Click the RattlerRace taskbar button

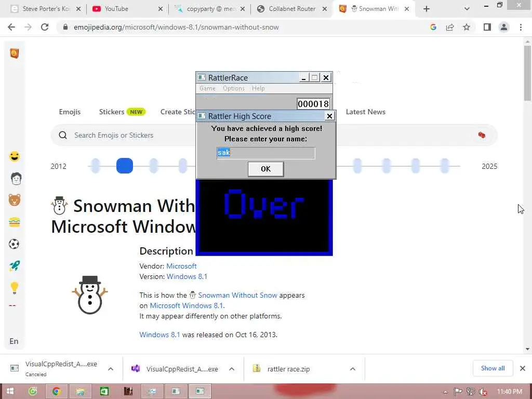click(200, 391)
